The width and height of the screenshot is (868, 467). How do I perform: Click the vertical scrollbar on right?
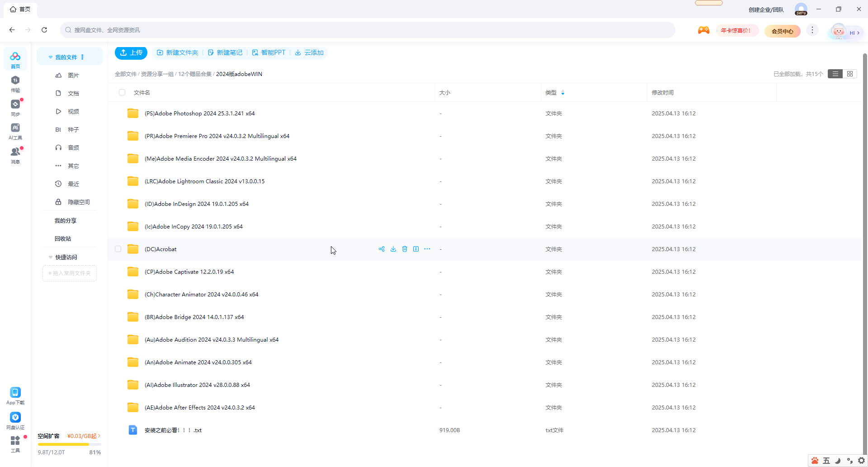(865, 253)
